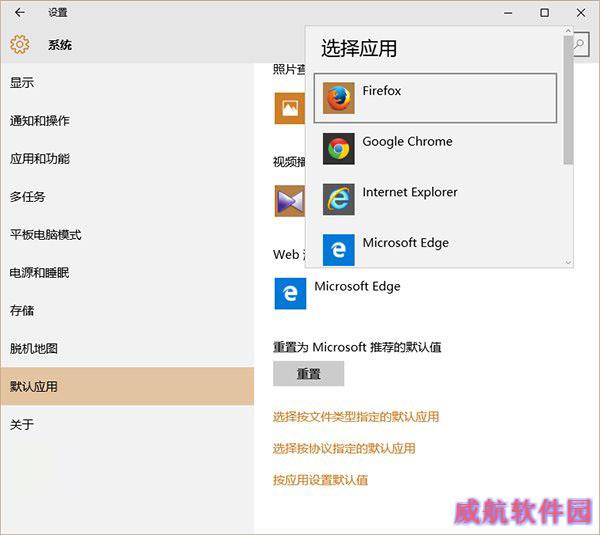Maximize the Settings window

point(544,13)
